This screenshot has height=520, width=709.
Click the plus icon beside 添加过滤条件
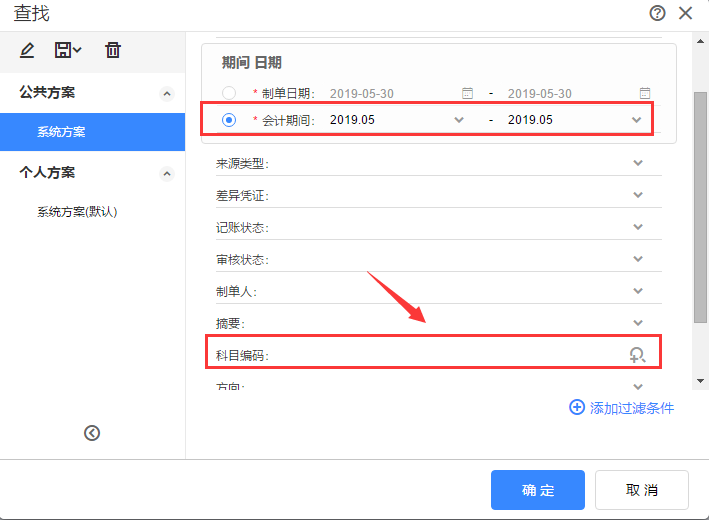pos(577,407)
